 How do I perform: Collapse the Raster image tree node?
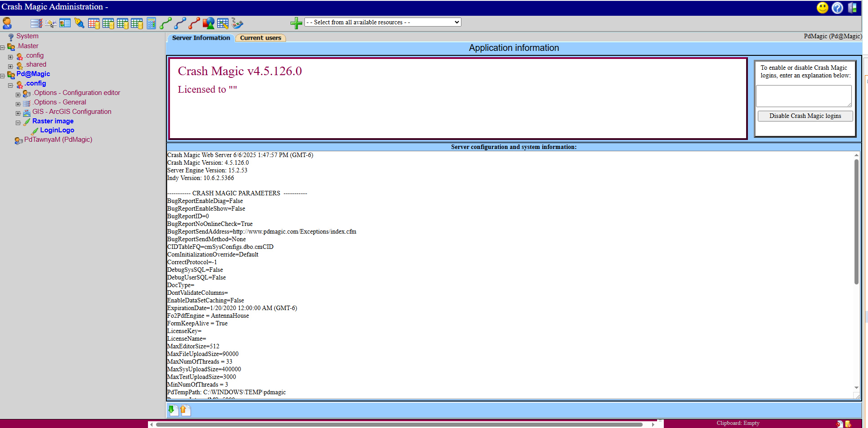pyautogui.click(x=18, y=123)
